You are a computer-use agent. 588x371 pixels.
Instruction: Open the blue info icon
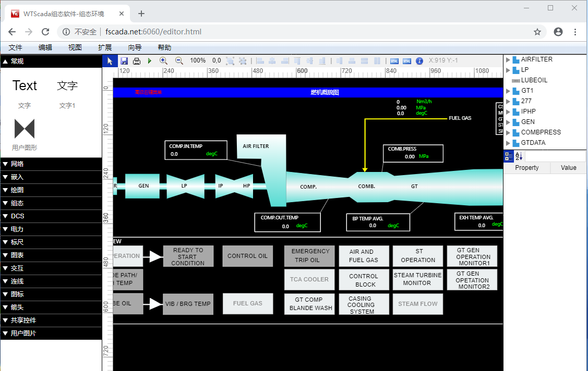419,61
